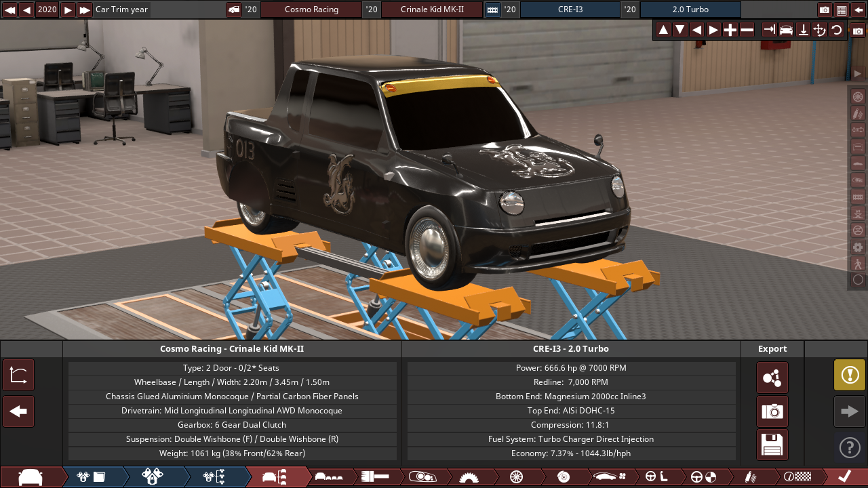Toggle chassis front-view visibility icon
This screenshot has width=868, height=488.
pyautogui.click(x=858, y=146)
